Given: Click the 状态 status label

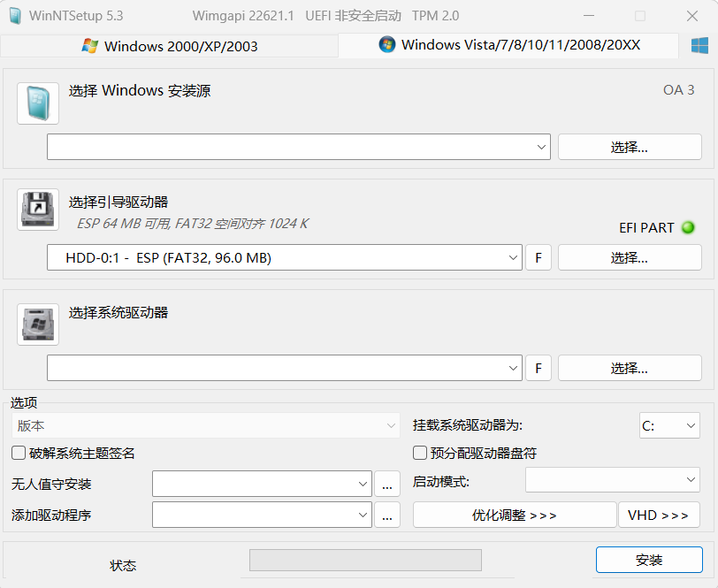Looking at the screenshot, I should coord(123,565).
